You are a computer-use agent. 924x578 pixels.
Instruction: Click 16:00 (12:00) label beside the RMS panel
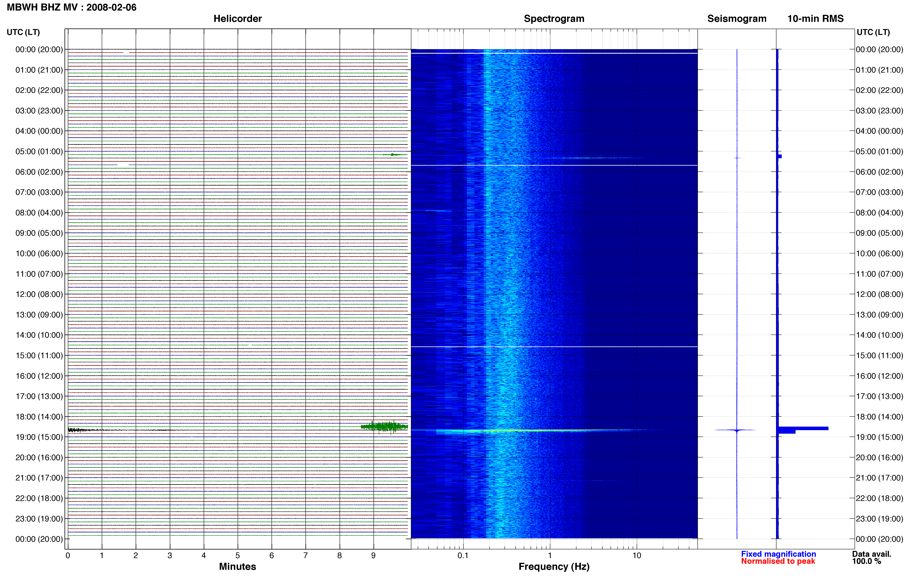coord(879,376)
